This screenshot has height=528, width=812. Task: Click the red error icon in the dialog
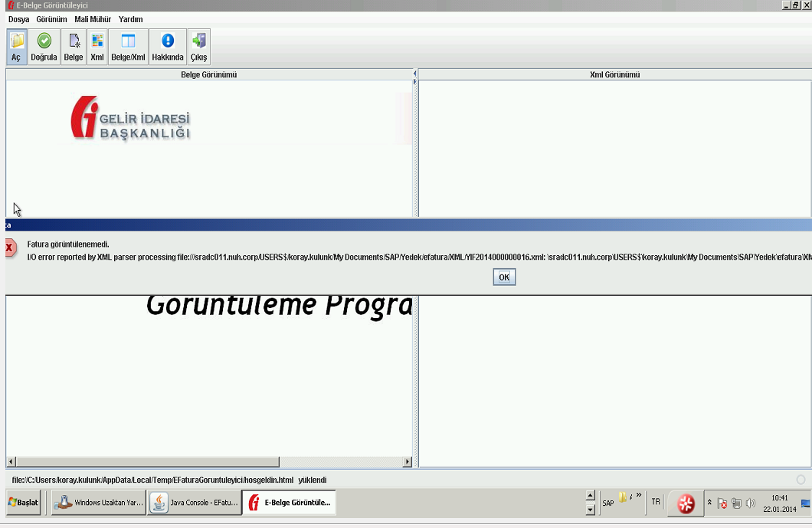click(9, 248)
